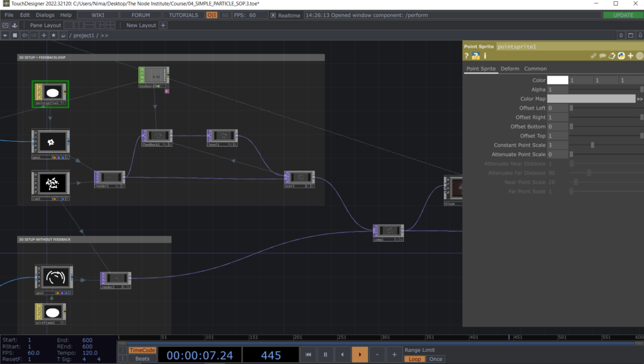The height and width of the screenshot is (364, 644).
Task: Step forward one frame with plus
Action: point(394,355)
